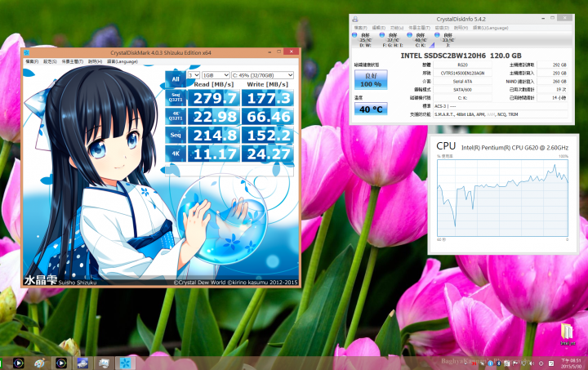588x370 pixels.
Task: Click the SATA/600 transfer mode field
Action: click(x=462, y=90)
